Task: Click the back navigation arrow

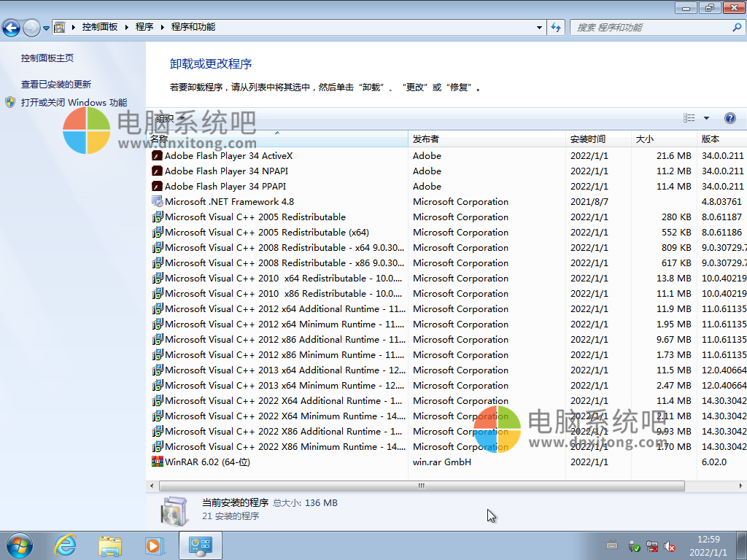Action: pos(12,28)
